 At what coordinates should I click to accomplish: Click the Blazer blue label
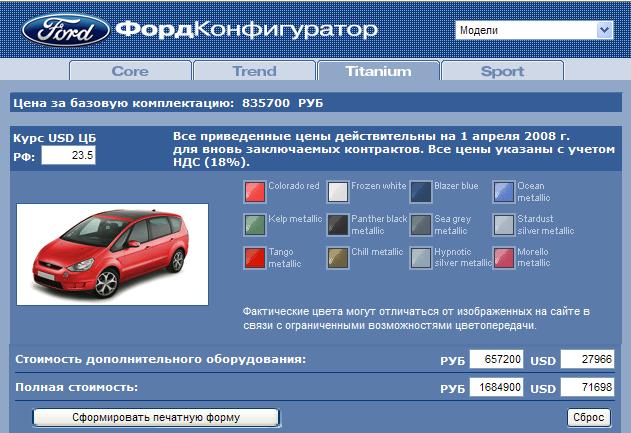[456, 186]
